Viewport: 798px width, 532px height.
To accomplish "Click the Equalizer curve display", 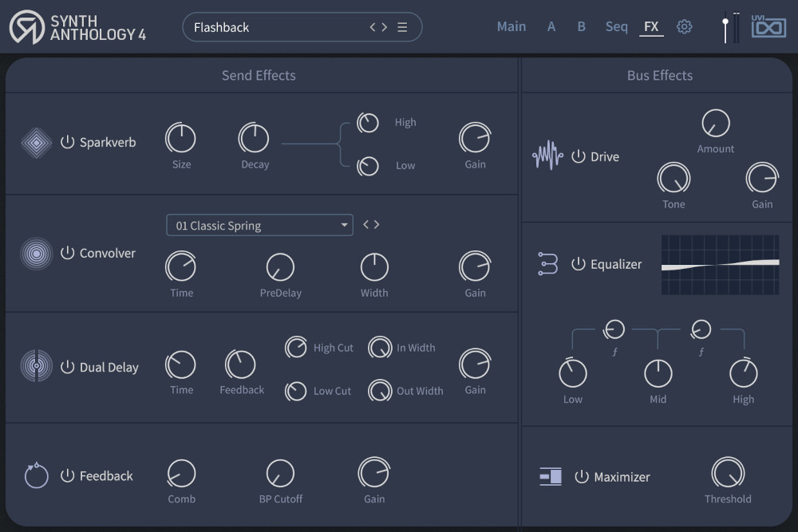I will click(x=719, y=264).
